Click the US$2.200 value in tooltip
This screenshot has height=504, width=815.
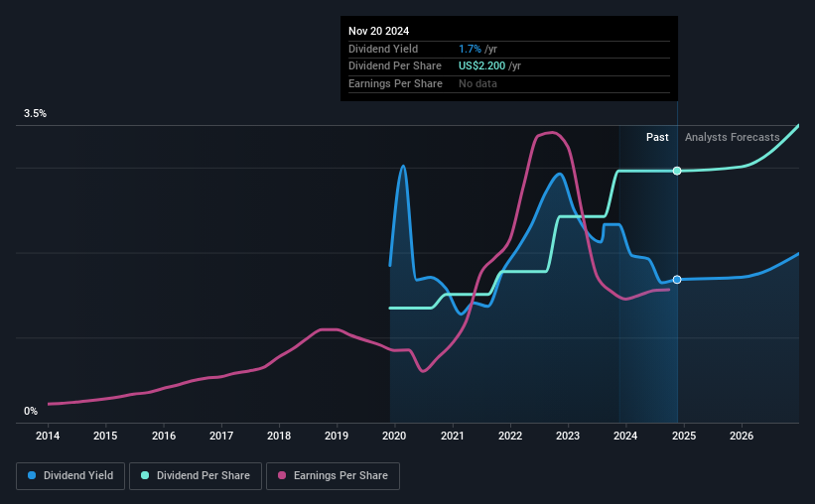click(481, 66)
